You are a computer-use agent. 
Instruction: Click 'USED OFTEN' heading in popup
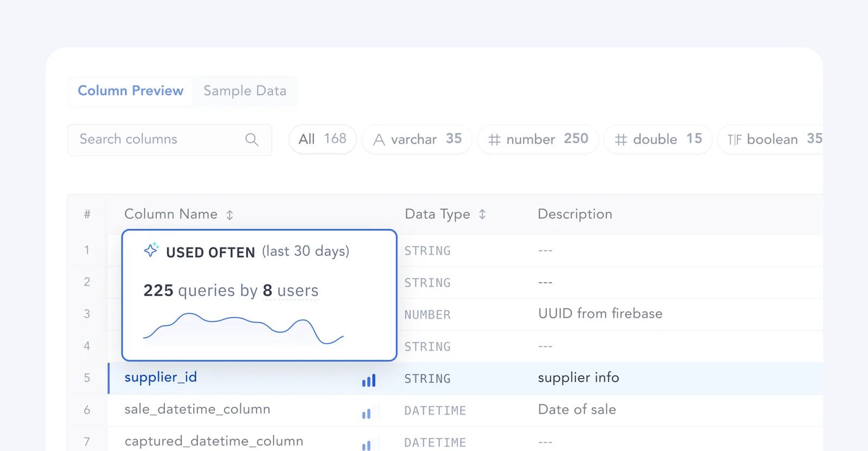(210, 252)
